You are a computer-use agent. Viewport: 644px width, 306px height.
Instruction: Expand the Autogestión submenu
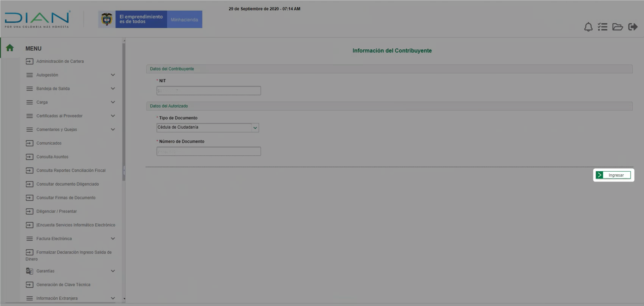(113, 75)
